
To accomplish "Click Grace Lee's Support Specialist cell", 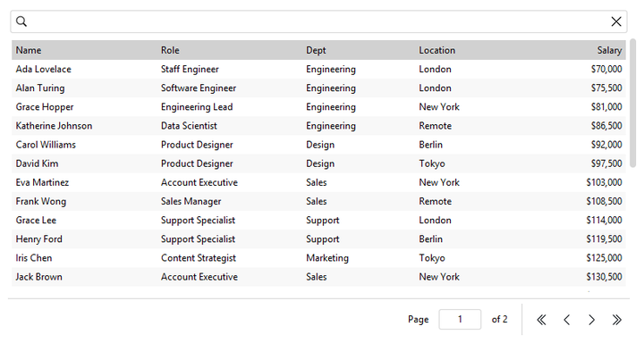I will click(x=229, y=220).
